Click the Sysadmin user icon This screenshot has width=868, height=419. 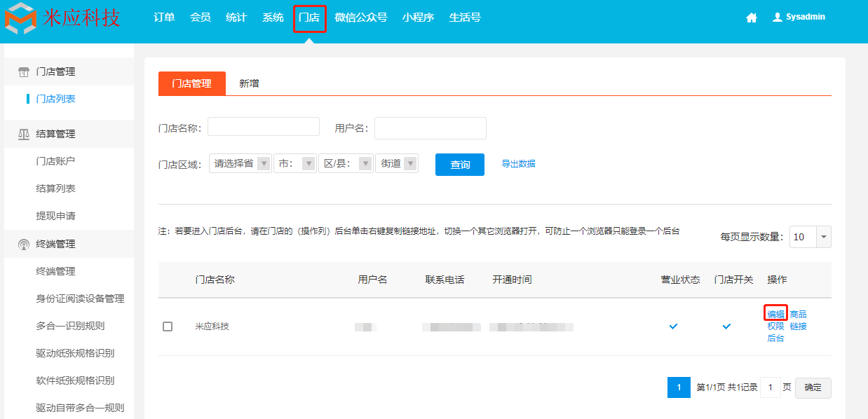(x=777, y=18)
